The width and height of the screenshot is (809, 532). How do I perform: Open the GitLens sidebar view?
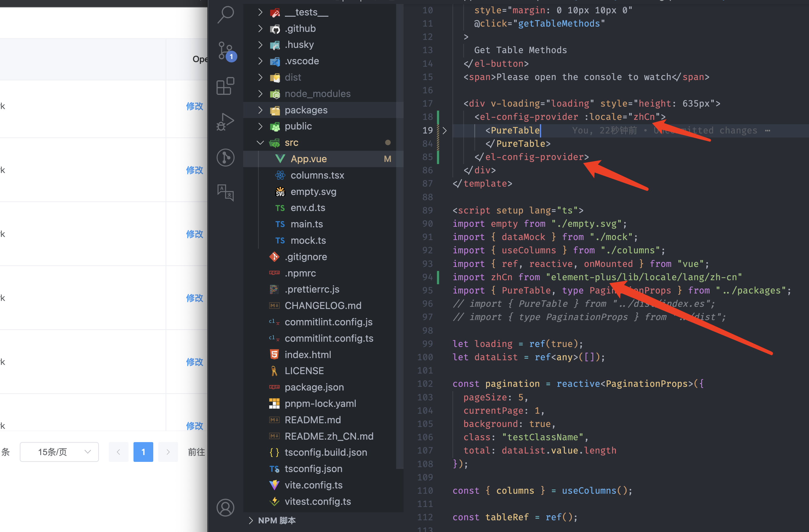pos(225,157)
